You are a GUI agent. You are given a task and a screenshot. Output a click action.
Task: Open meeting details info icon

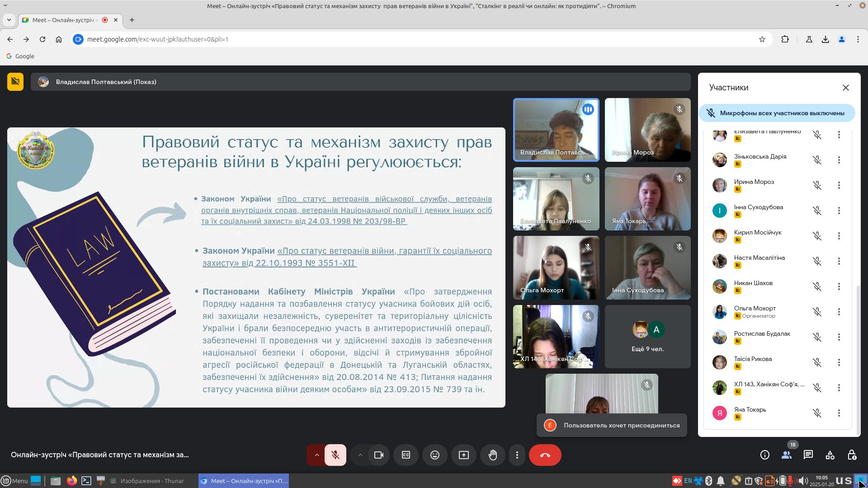[764, 455]
